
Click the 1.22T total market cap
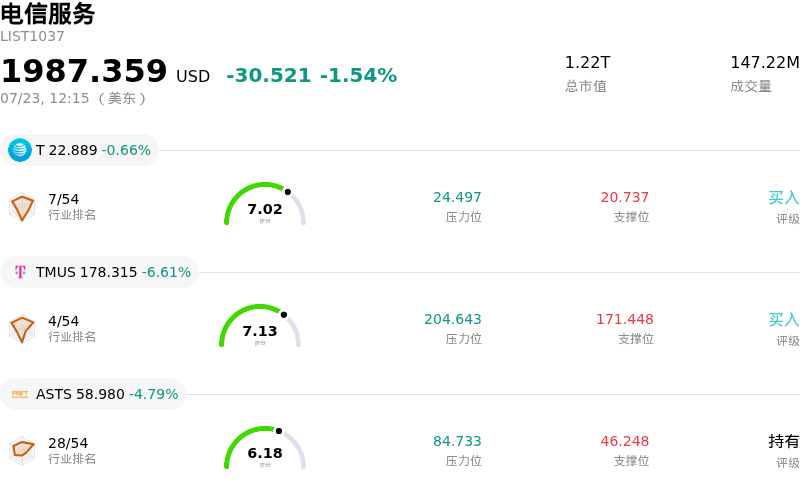click(587, 63)
